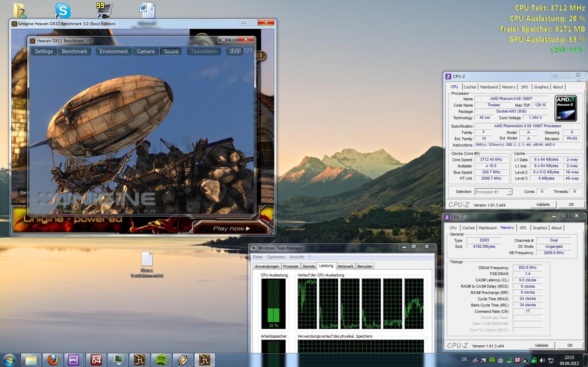Open the Mainboard tab in the processor CPU-Z window
This screenshot has height=367, width=588.
489,87
